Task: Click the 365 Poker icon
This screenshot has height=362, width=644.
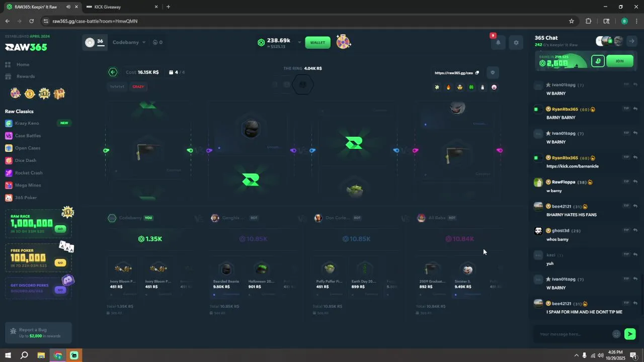Action: click(9, 198)
